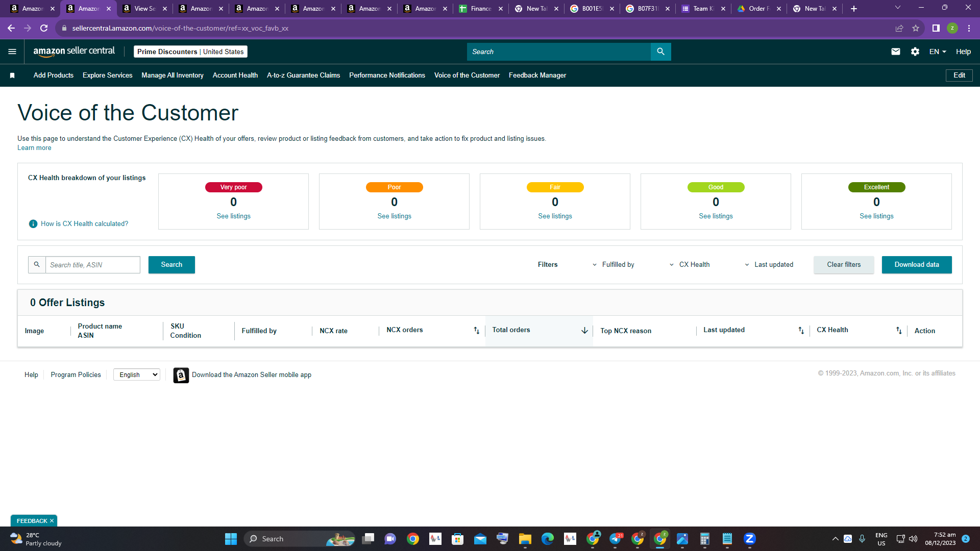Click the Clear filters button

pos(844,265)
